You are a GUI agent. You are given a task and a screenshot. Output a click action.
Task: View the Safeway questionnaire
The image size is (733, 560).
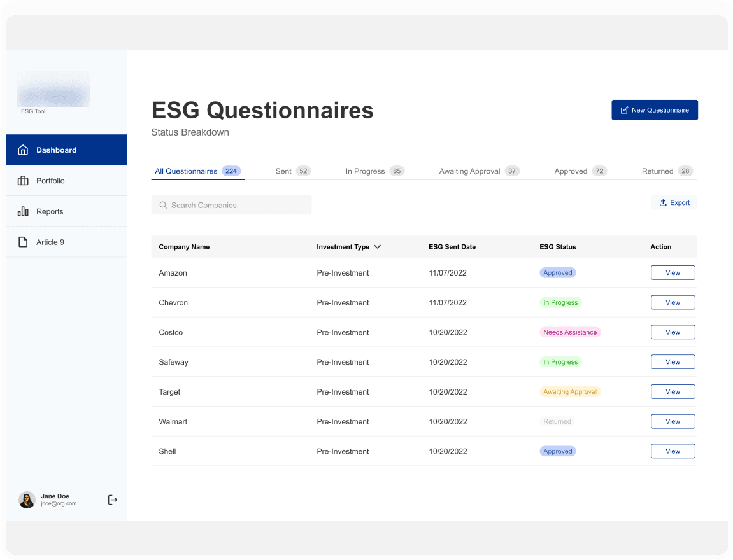pyautogui.click(x=673, y=362)
